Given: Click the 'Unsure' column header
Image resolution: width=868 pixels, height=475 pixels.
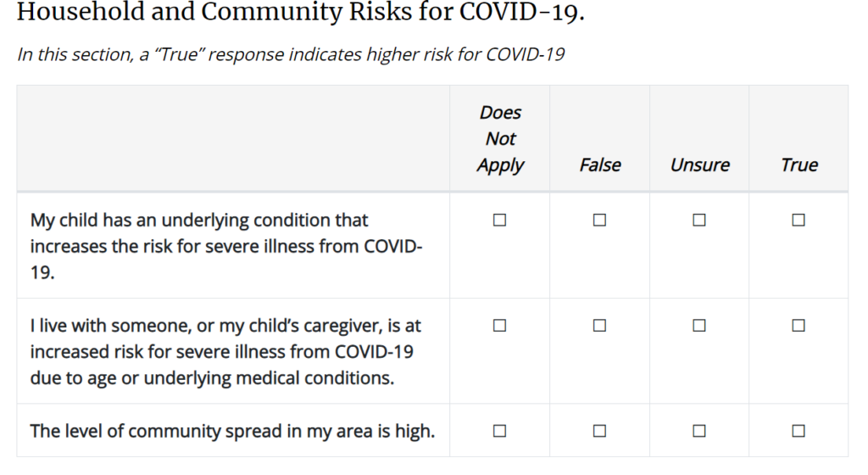Looking at the screenshot, I should pos(699,165).
